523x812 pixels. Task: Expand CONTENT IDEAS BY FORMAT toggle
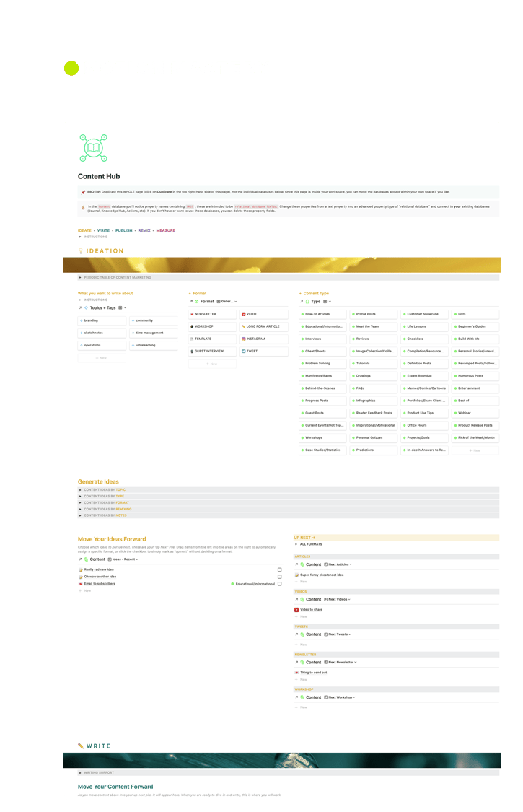tap(80, 502)
